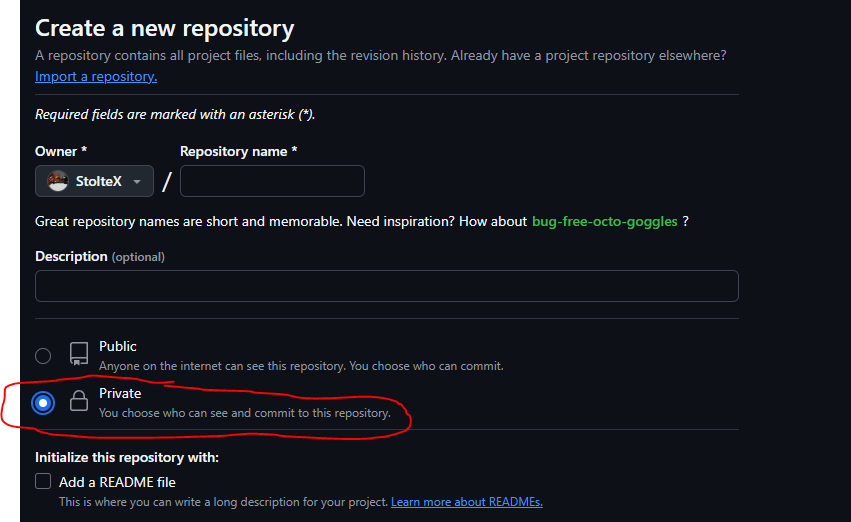Select the Private visibility radio button
The width and height of the screenshot is (851, 522).
tap(43, 403)
